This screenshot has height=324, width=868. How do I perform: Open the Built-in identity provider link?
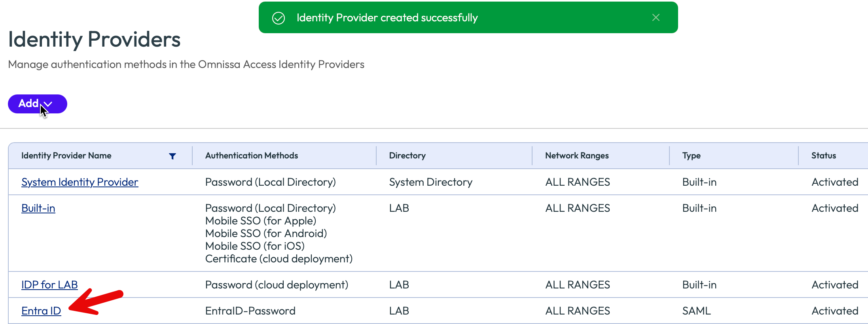tap(38, 208)
